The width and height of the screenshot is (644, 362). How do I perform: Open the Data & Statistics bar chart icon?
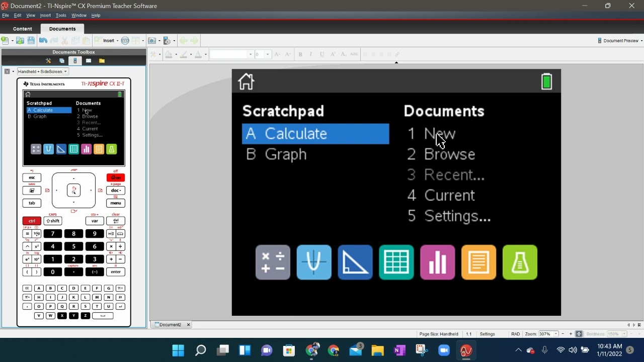[x=438, y=262]
